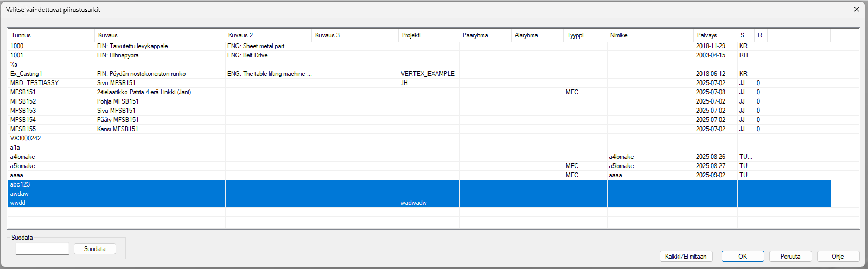Image resolution: width=868 pixels, height=269 pixels.
Task: Close the drawing sheet selection dialog
Action: coord(856,9)
